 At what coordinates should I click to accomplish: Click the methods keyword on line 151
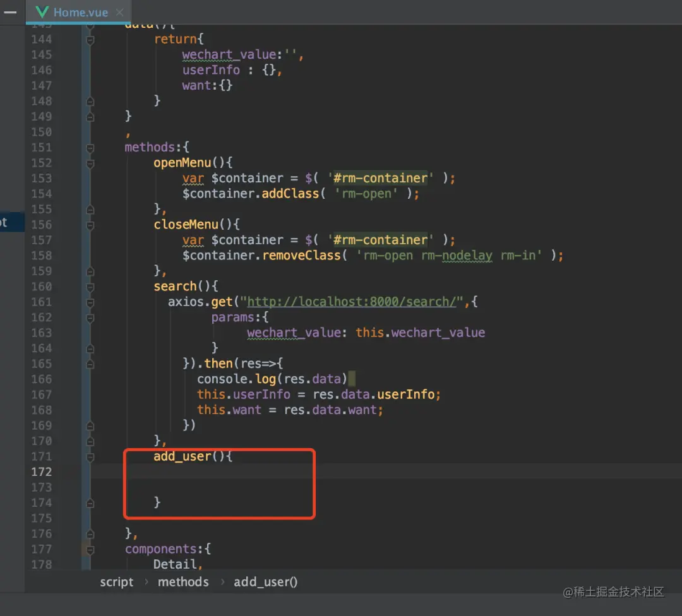tap(150, 147)
